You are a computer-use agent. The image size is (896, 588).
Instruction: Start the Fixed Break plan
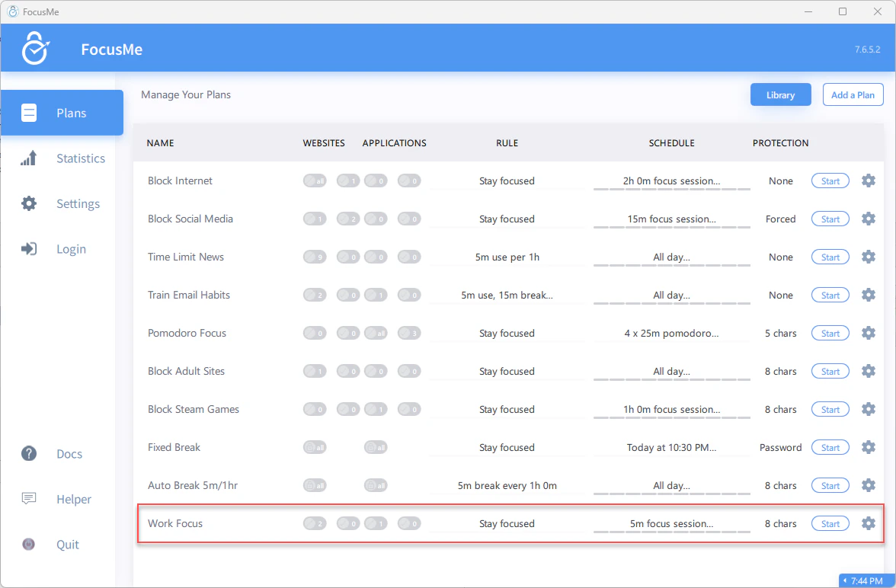pyautogui.click(x=830, y=447)
